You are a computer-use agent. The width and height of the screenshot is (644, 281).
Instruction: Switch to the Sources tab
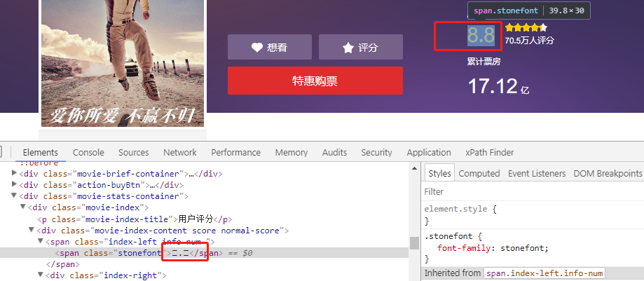pos(133,153)
